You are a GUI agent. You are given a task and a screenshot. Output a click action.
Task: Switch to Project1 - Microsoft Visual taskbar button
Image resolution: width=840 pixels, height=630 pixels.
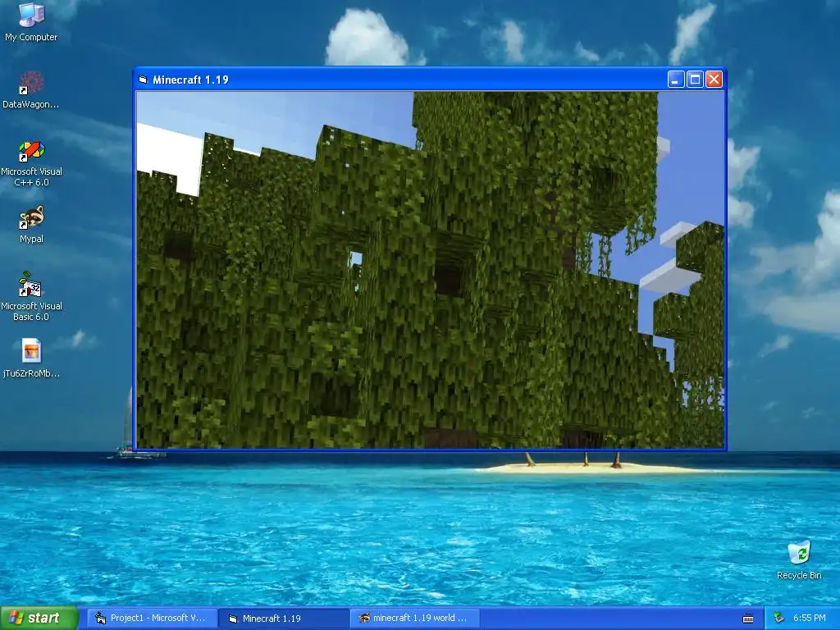click(151, 619)
